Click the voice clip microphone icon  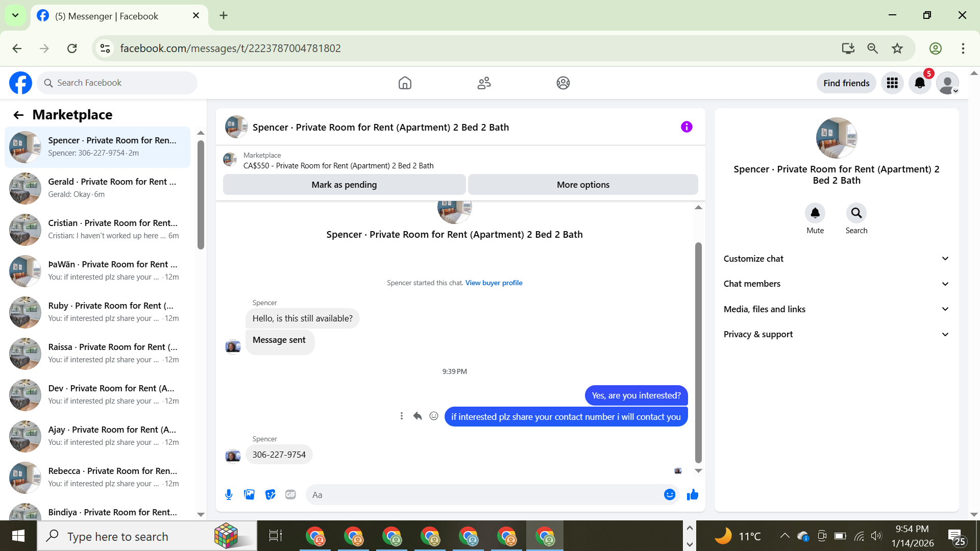click(229, 494)
